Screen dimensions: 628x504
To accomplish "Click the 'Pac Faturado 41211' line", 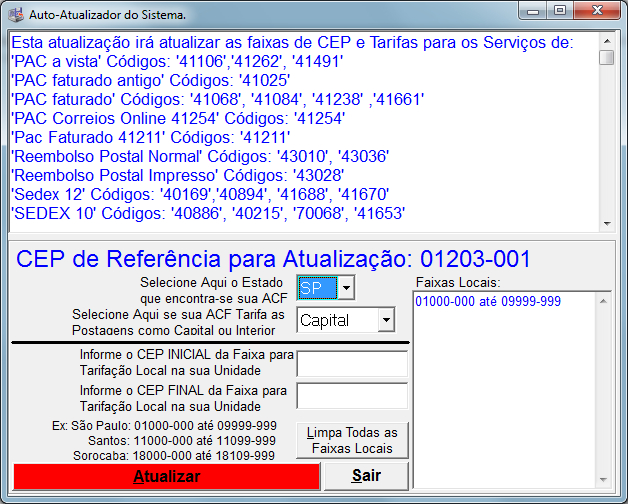I will click(x=151, y=137).
